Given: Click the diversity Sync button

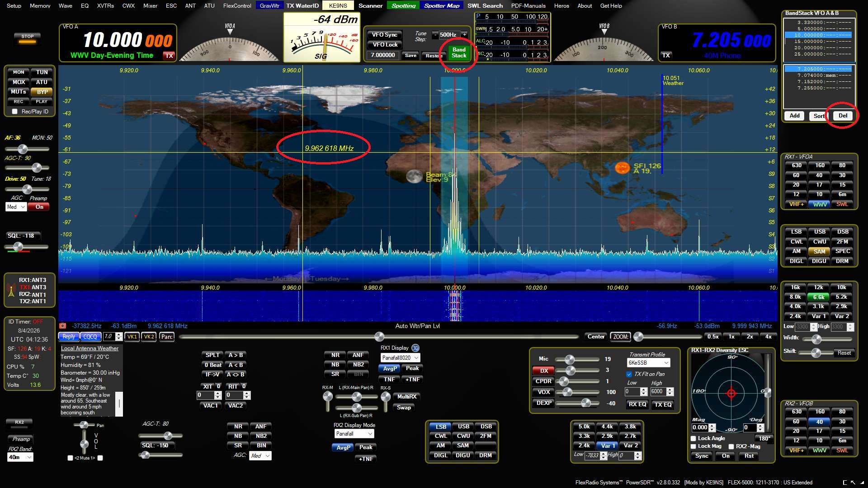Looking at the screenshot, I should point(702,456).
